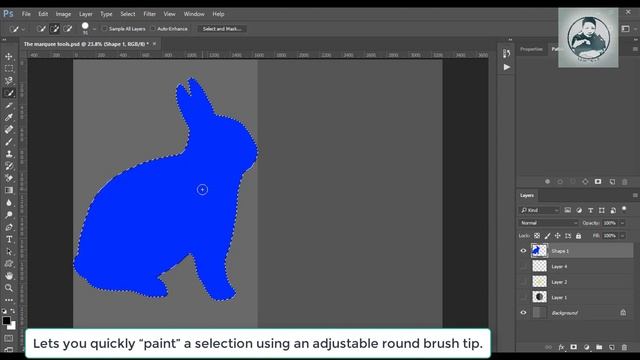Hide the Background layer

(523, 313)
